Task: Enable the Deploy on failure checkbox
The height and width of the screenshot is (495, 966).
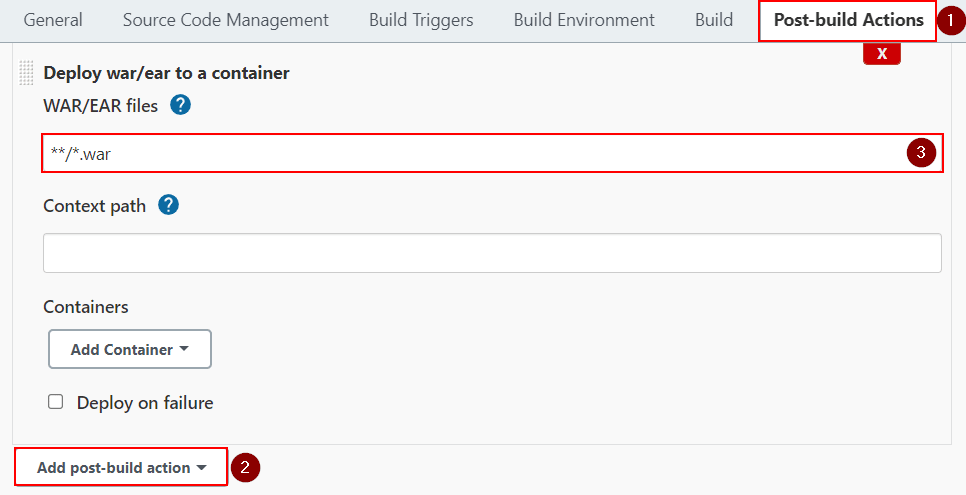Action: point(56,402)
